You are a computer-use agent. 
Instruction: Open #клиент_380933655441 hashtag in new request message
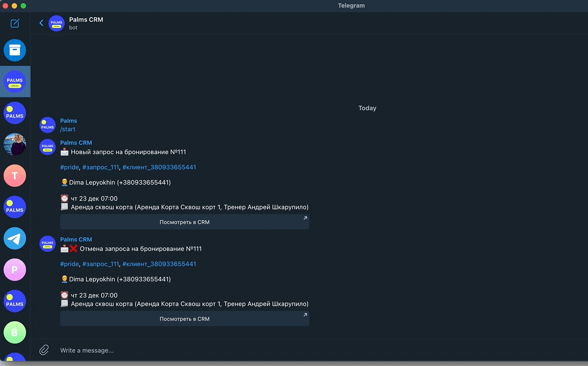click(159, 167)
